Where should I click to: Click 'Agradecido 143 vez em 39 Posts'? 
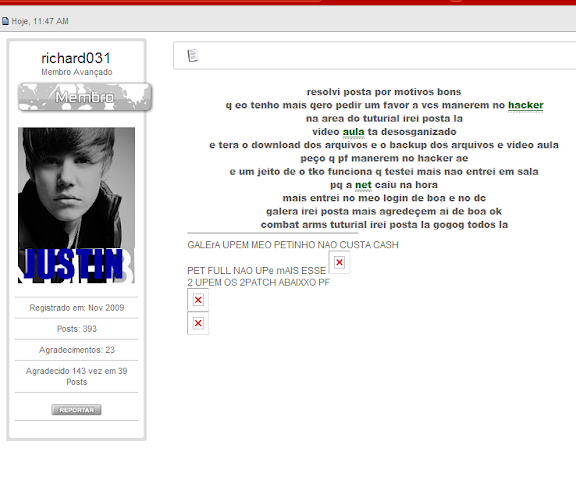(x=77, y=376)
